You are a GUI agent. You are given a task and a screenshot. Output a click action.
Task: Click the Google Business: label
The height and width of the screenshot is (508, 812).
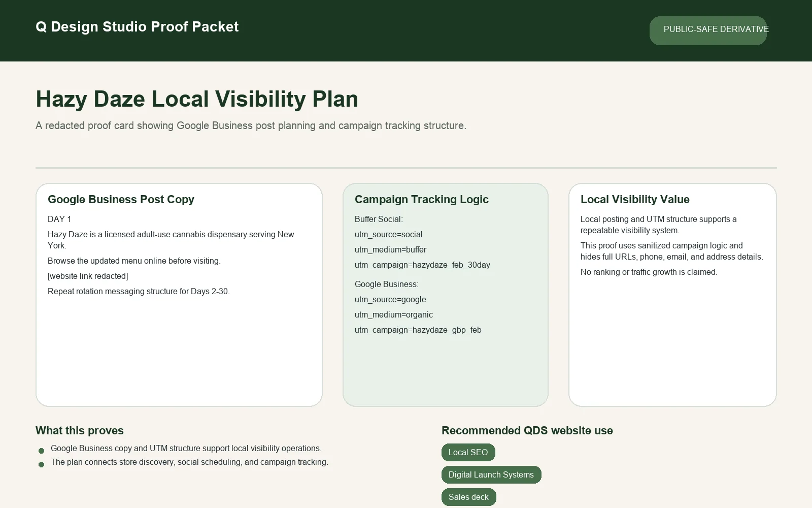(x=387, y=284)
